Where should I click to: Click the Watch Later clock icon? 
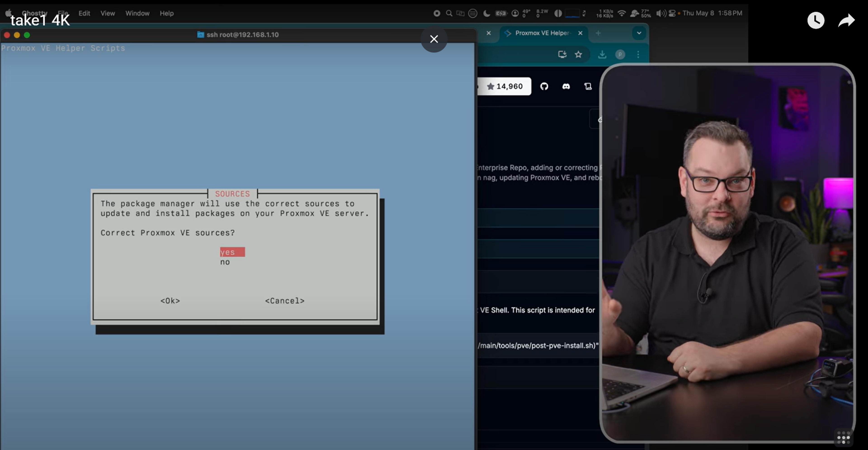pos(815,21)
